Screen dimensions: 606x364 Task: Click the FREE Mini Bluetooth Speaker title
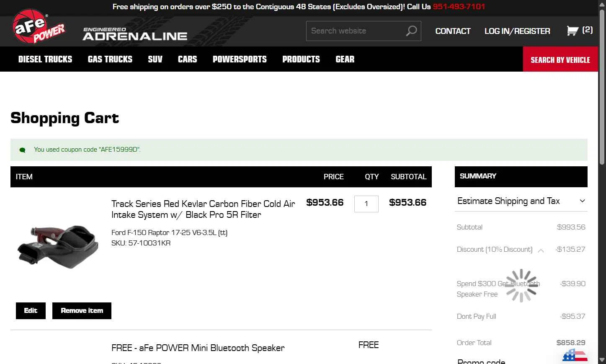(x=198, y=348)
